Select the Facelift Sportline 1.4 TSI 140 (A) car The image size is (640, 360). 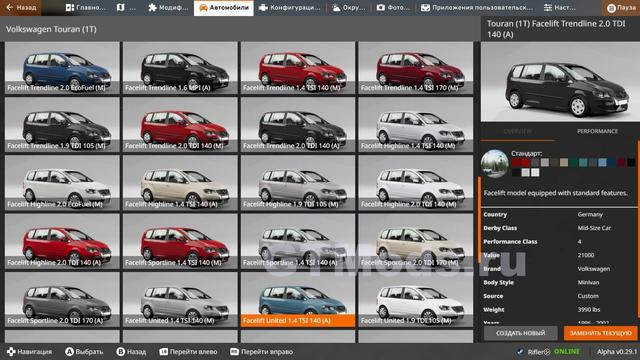tap(298, 242)
